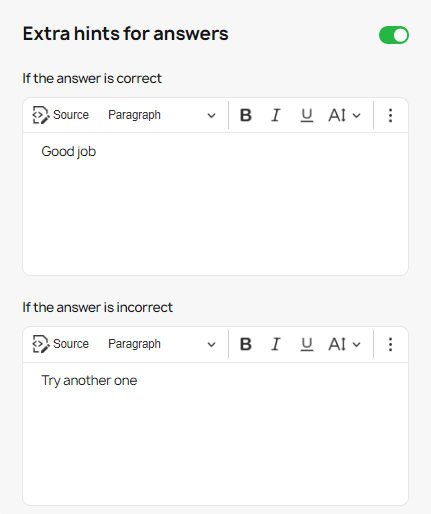
Task: Apply underline in incorrect answer editor
Action: 307,344
